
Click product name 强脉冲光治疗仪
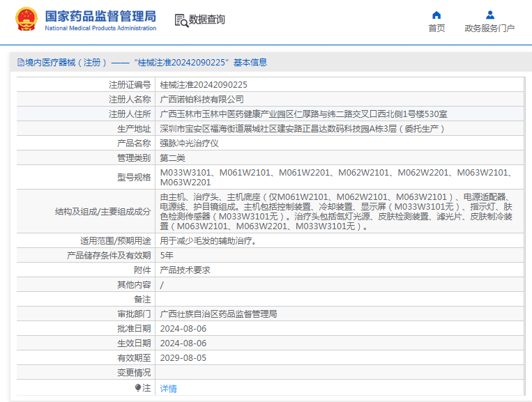coord(190,143)
